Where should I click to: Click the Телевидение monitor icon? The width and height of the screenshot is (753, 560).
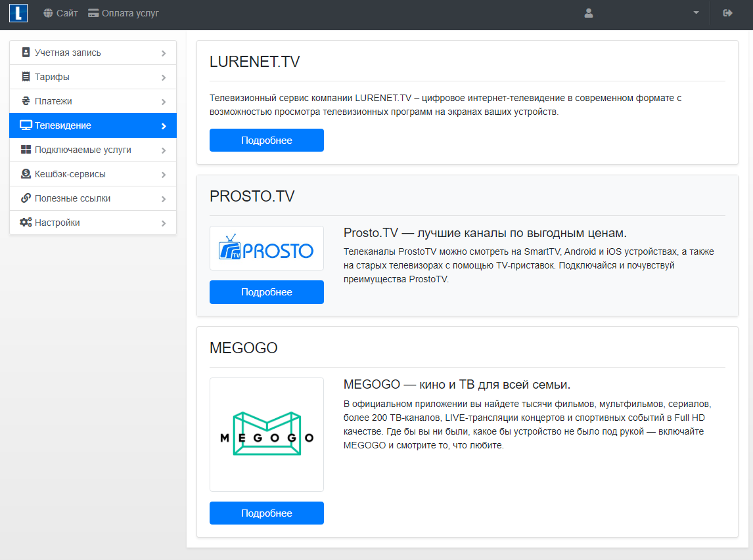26,125
